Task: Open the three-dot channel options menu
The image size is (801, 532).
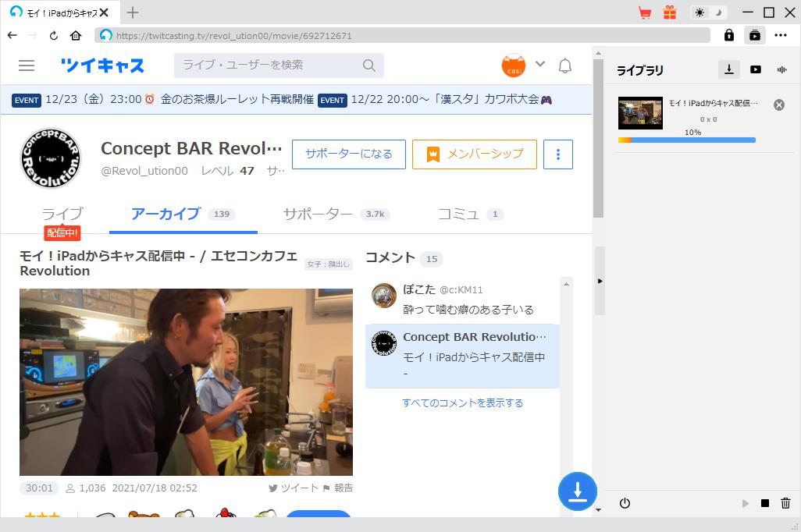Action: pyautogui.click(x=557, y=154)
